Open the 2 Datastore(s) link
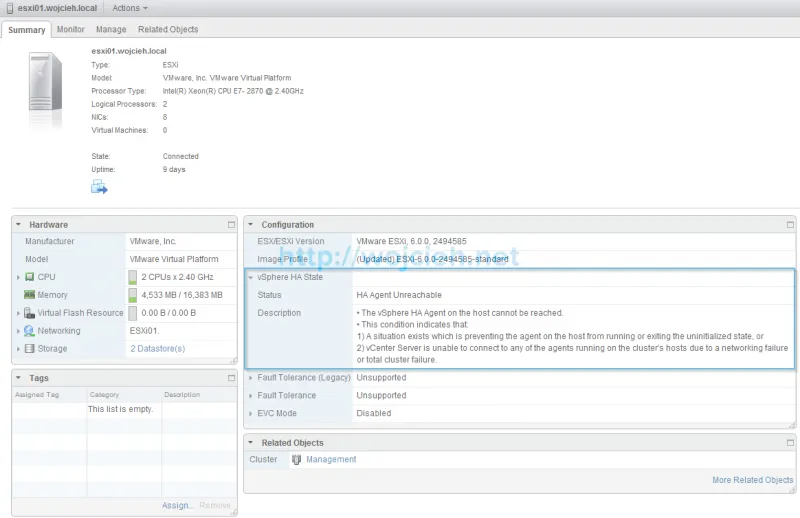This screenshot has width=800, height=518. pos(158,349)
